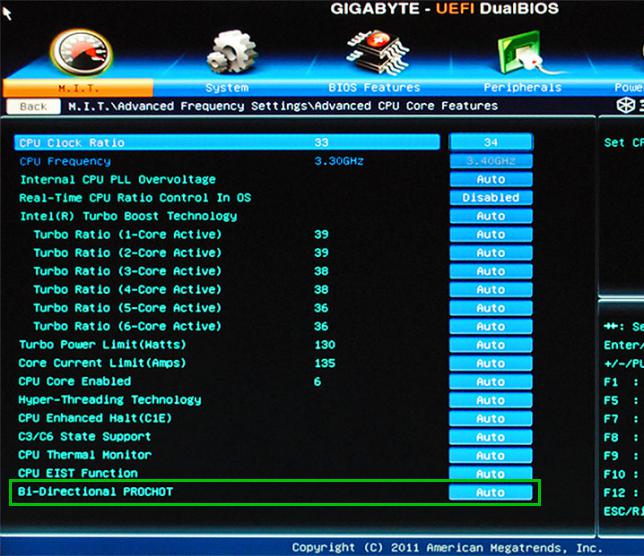Set Turbo Ratio 6-Core Active Auto field
The width and height of the screenshot is (644, 556).
click(x=491, y=326)
